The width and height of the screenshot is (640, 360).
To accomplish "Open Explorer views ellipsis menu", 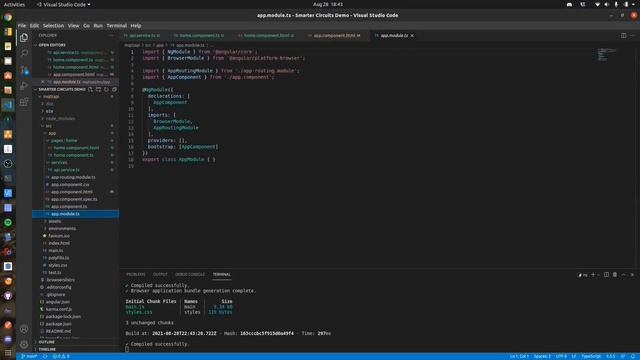I will pyautogui.click(x=111, y=36).
